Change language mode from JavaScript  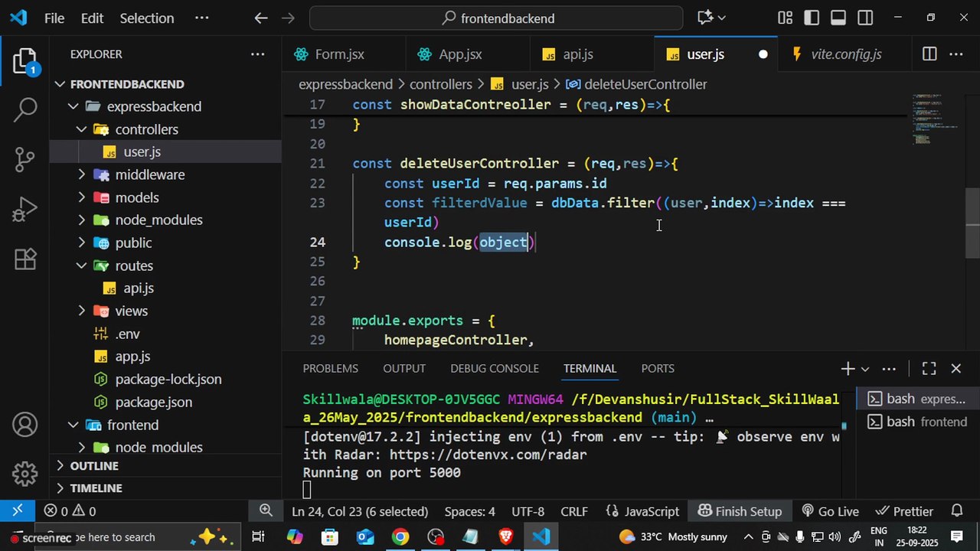[x=652, y=511]
